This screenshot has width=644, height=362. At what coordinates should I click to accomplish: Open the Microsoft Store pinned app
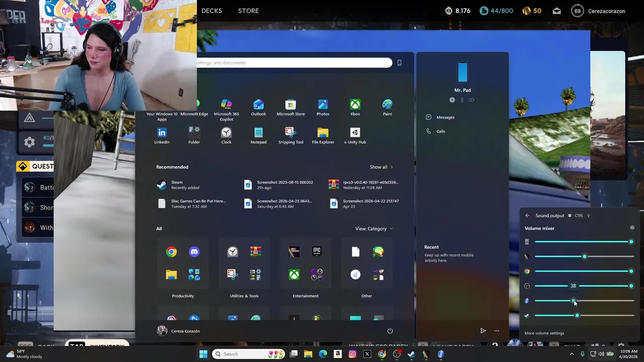(x=291, y=108)
